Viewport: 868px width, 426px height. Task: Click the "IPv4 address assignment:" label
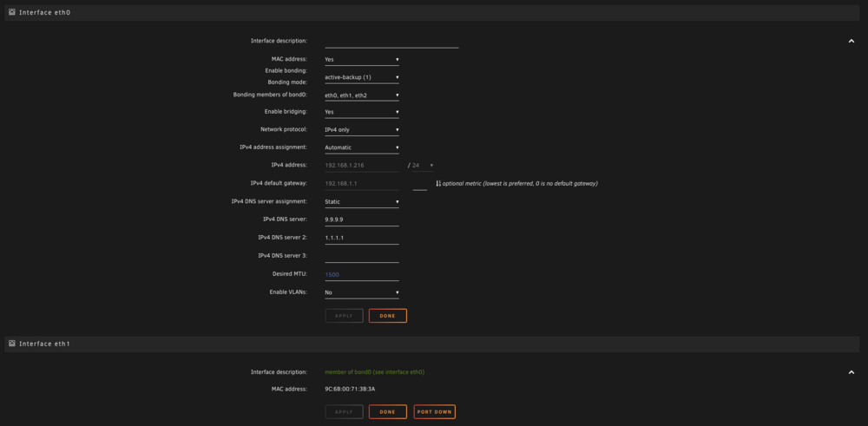[273, 147]
